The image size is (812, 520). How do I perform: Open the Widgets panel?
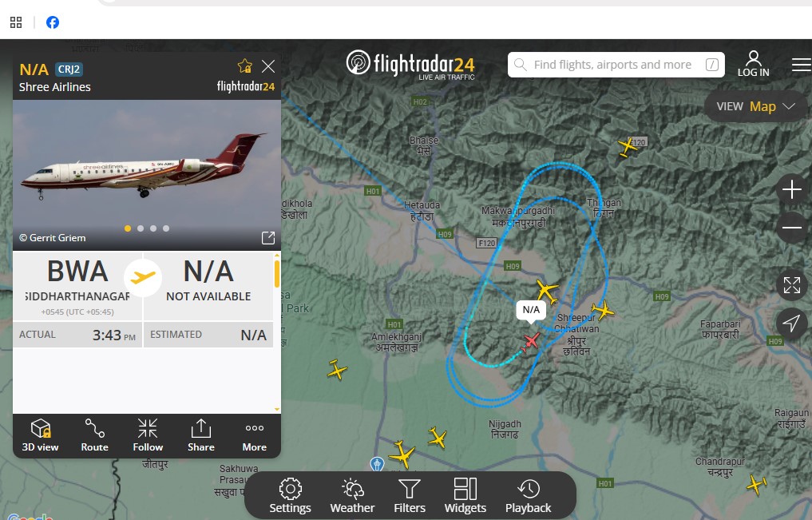465,496
